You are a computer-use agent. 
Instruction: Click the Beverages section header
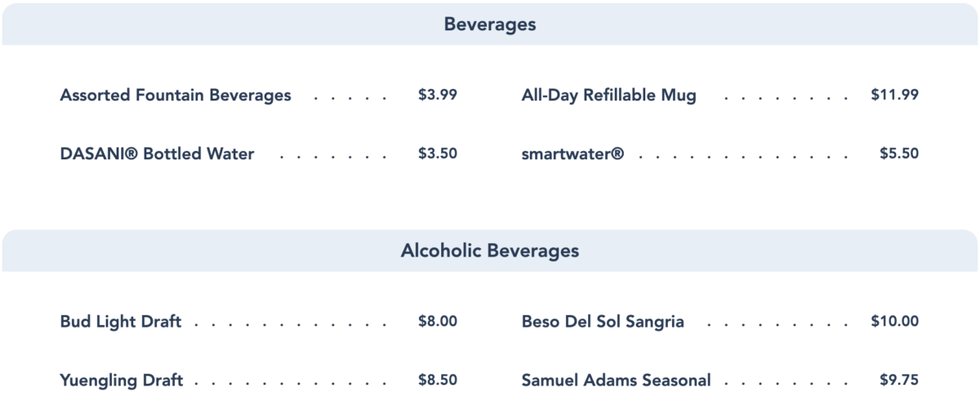490,25
